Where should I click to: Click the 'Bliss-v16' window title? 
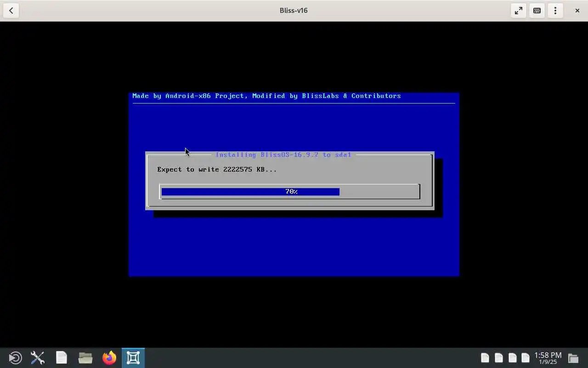coord(294,10)
